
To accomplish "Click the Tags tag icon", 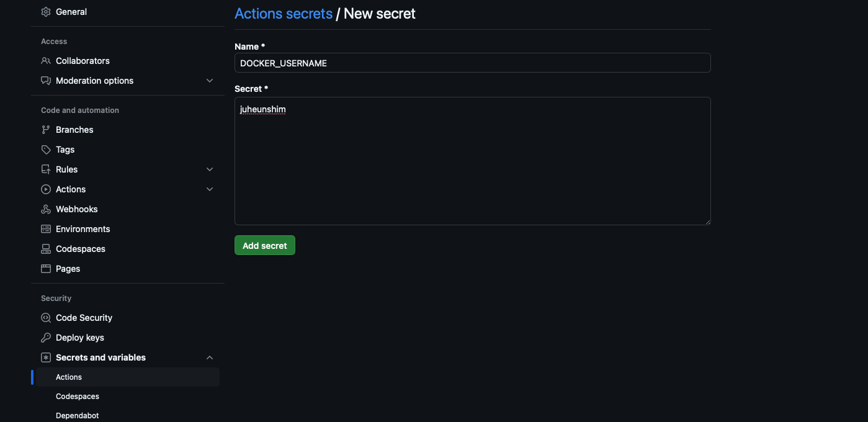I will 46,150.
